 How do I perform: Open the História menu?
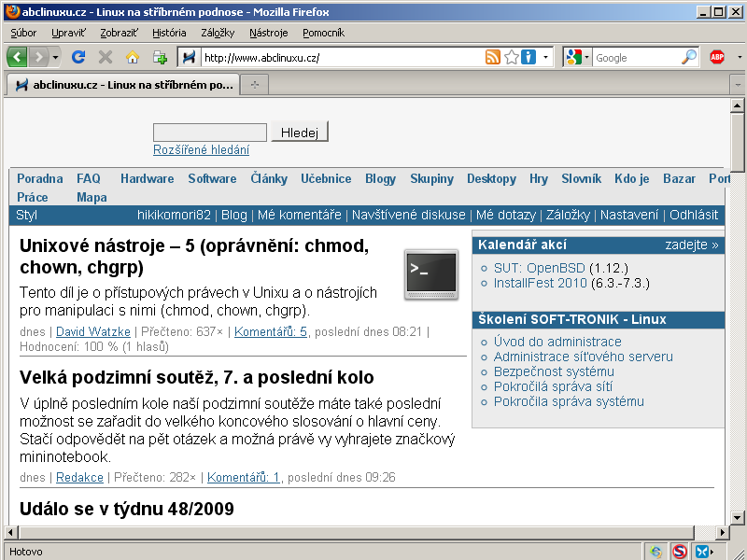(169, 33)
